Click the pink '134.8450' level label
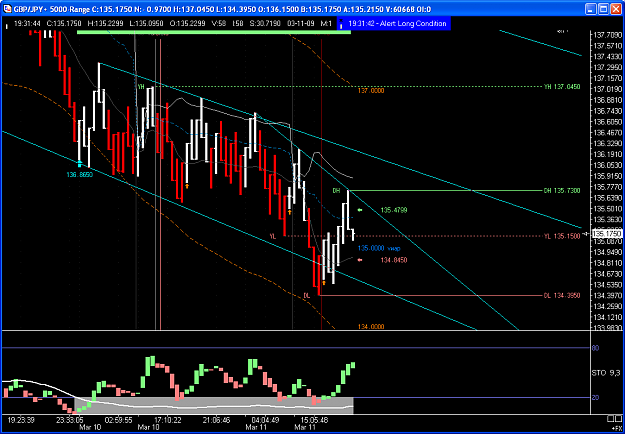Image resolution: width=625 pixels, height=434 pixels. point(394,260)
